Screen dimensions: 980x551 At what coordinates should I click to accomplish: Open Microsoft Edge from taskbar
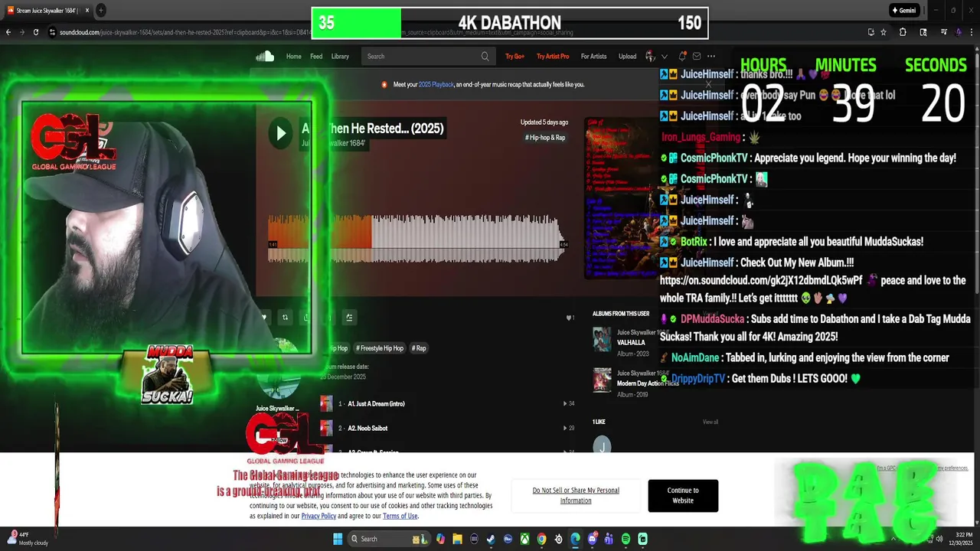tap(575, 539)
